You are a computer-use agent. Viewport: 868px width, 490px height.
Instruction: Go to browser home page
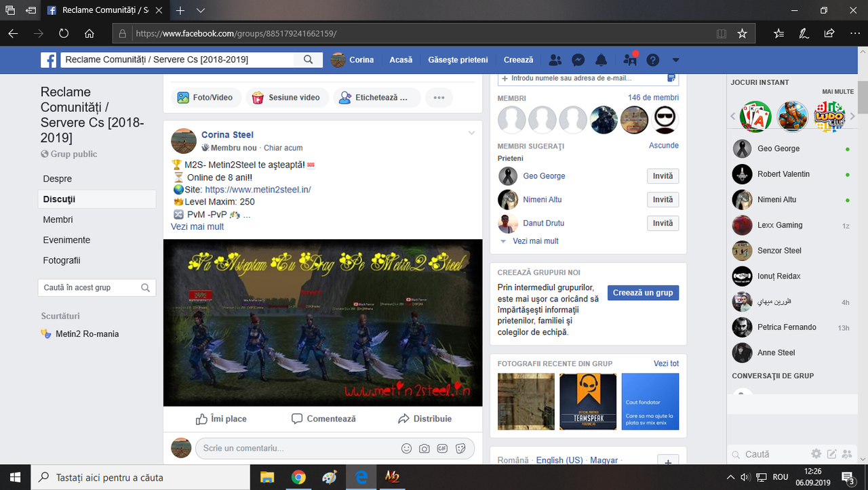[x=89, y=33]
